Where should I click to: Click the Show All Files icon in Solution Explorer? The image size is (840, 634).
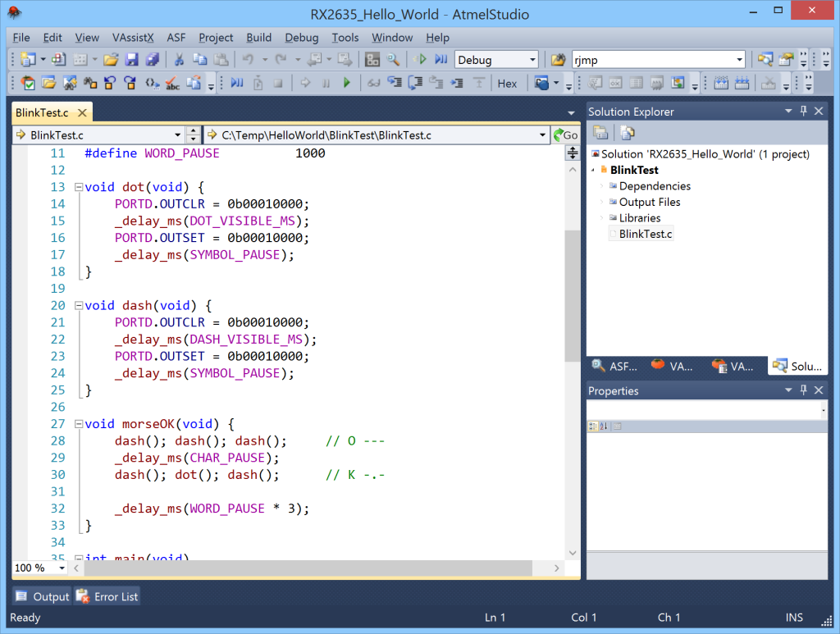(628, 133)
